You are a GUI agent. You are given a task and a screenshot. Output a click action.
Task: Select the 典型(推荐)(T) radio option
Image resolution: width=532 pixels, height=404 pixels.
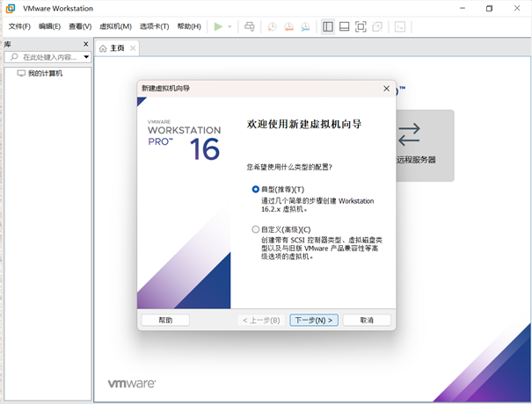pyautogui.click(x=256, y=190)
